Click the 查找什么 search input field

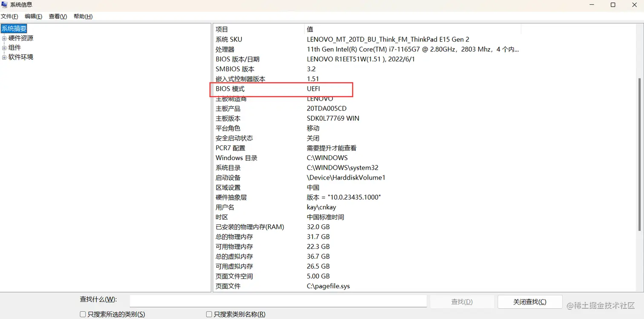click(x=278, y=301)
